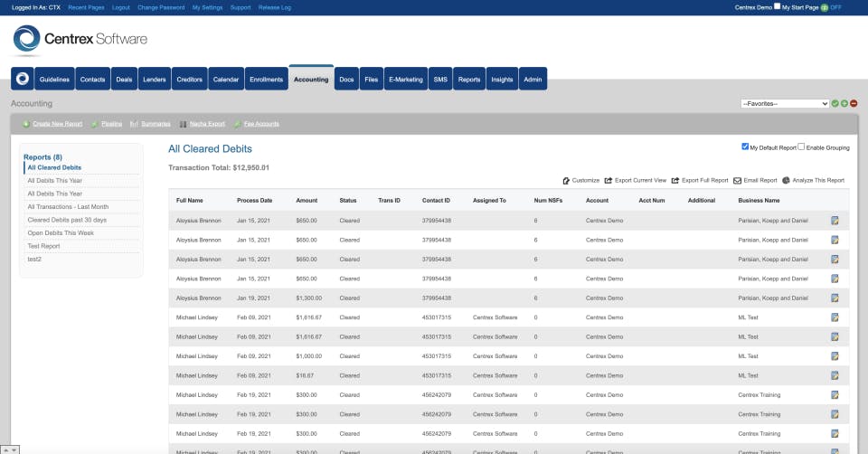Click the Customize pencil icon
The height and width of the screenshot is (454, 868).
(x=566, y=181)
